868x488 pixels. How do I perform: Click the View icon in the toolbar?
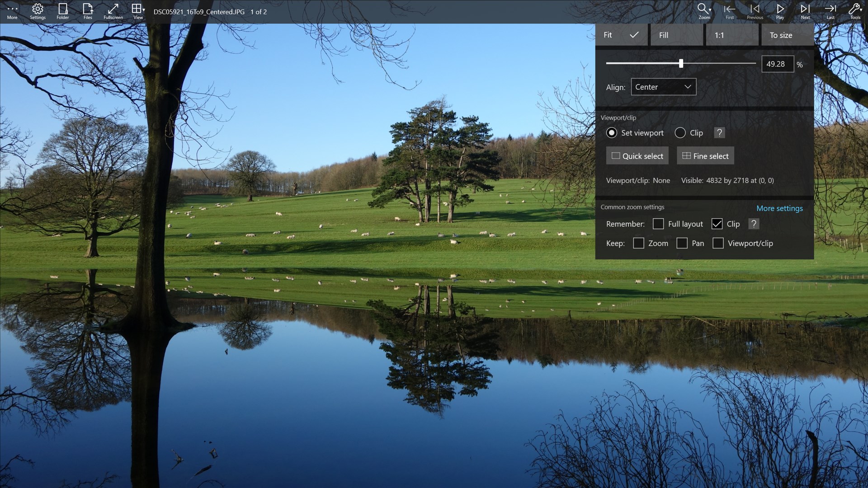(138, 11)
